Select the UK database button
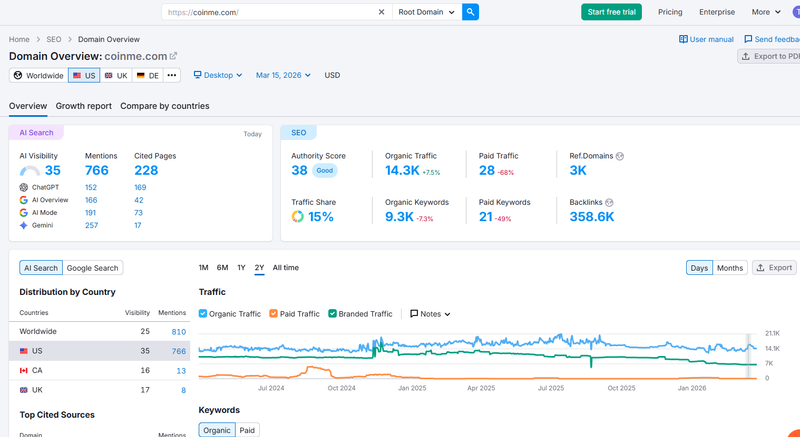 coord(116,75)
